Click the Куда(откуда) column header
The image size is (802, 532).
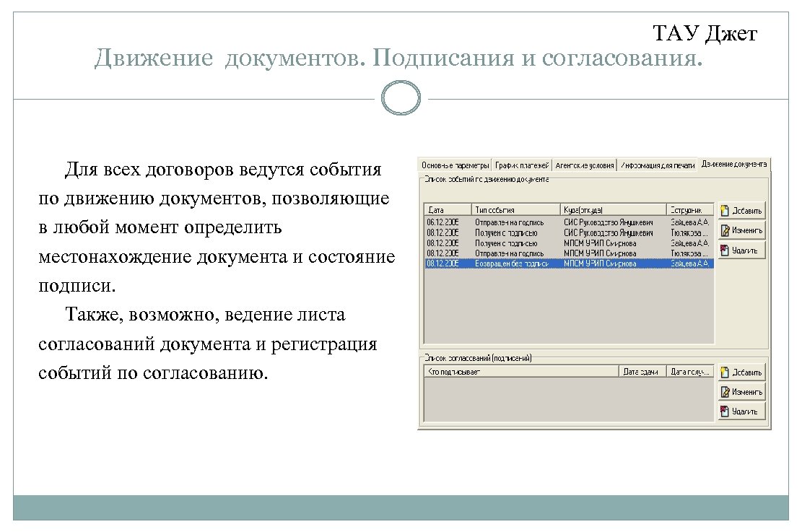[614, 210]
